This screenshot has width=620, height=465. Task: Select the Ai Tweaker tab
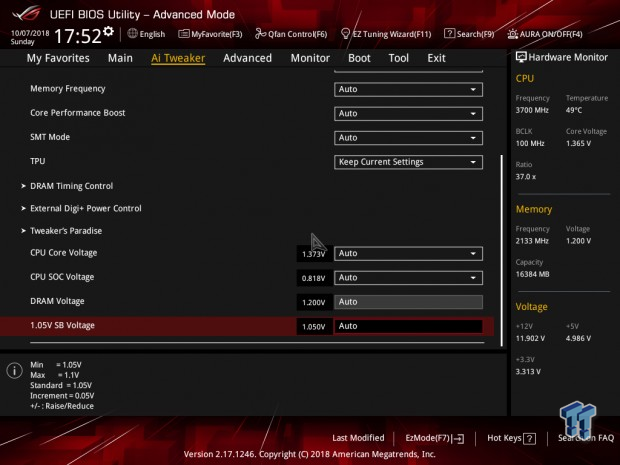[178, 58]
